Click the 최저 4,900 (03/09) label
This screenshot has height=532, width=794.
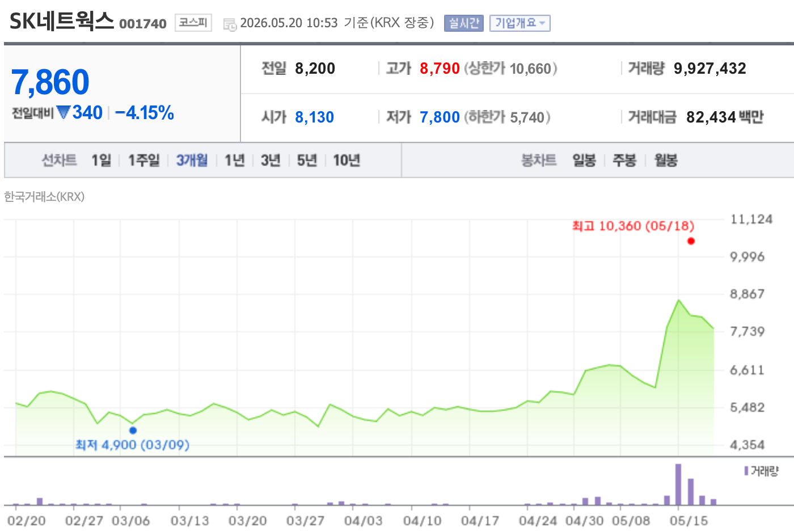[132, 445]
